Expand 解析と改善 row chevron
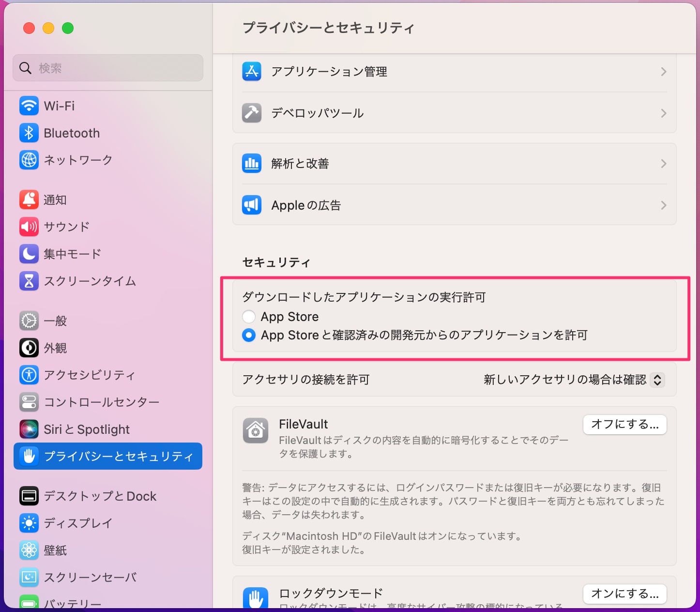 pyautogui.click(x=664, y=164)
